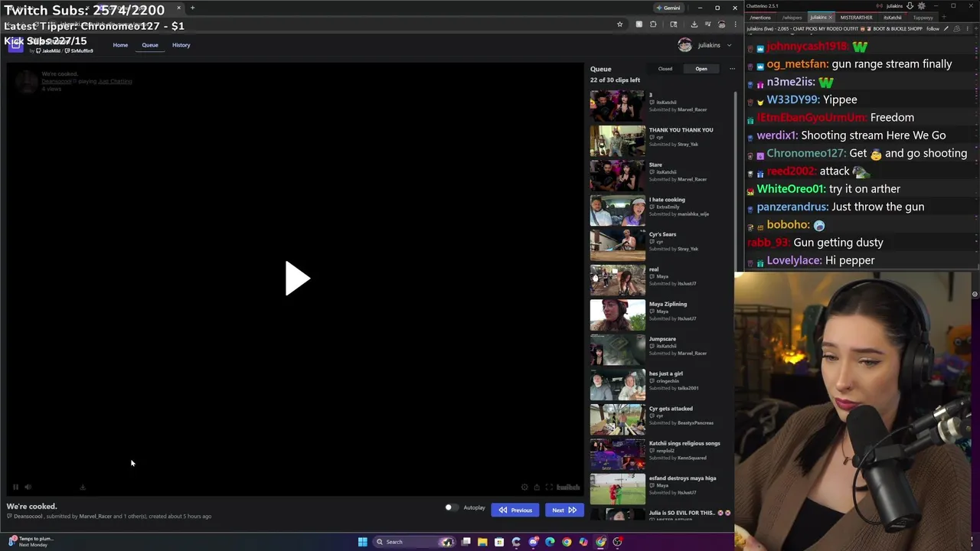Viewport: 980px width, 551px height.
Task: Add a new Chatterino tab
Action: tap(944, 17)
